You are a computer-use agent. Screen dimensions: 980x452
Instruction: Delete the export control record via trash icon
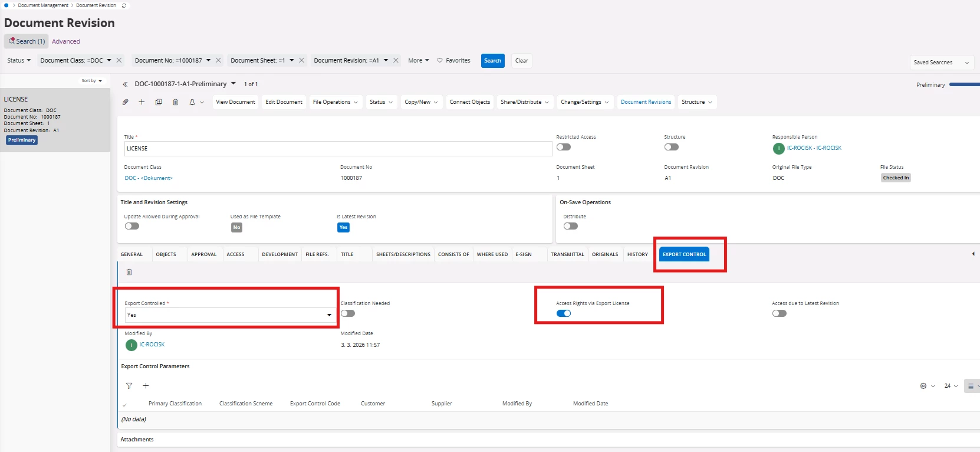coord(129,272)
